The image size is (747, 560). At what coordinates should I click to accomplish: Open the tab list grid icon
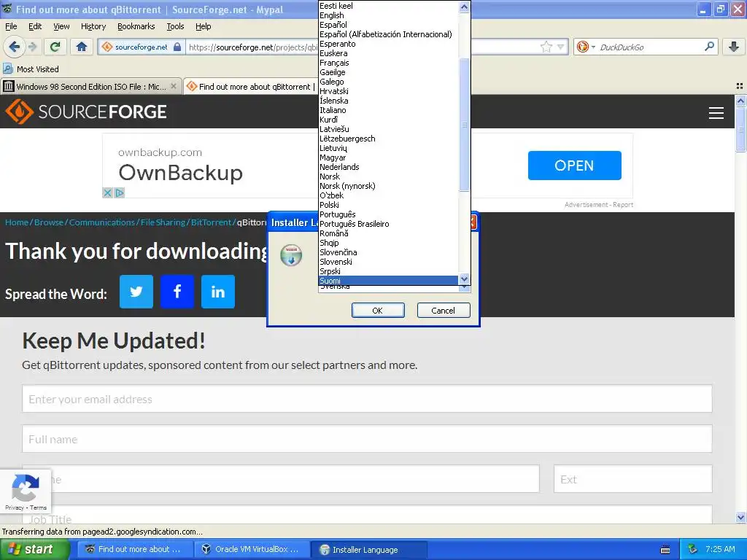click(x=740, y=86)
